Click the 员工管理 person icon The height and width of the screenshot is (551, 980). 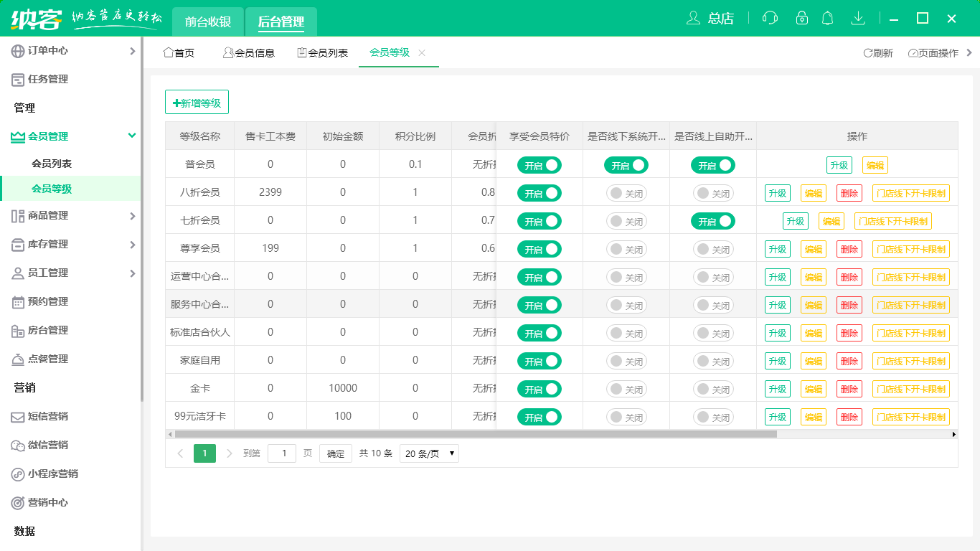[18, 273]
